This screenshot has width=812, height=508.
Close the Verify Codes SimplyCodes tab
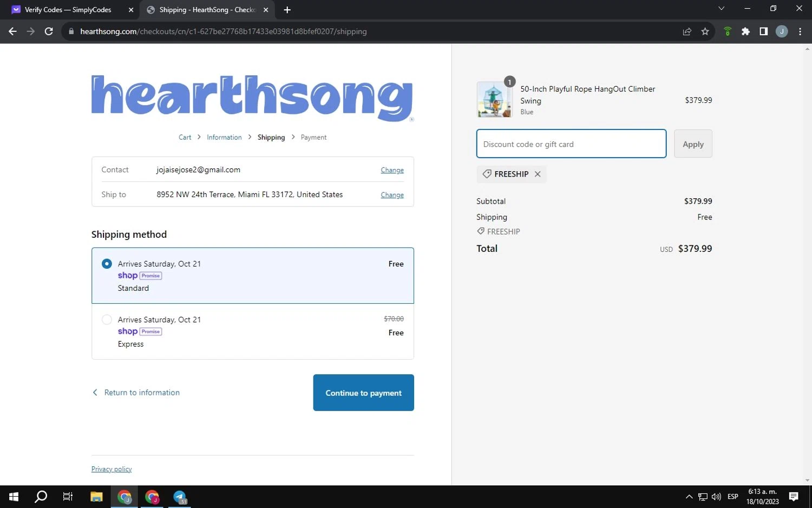click(x=131, y=10)
